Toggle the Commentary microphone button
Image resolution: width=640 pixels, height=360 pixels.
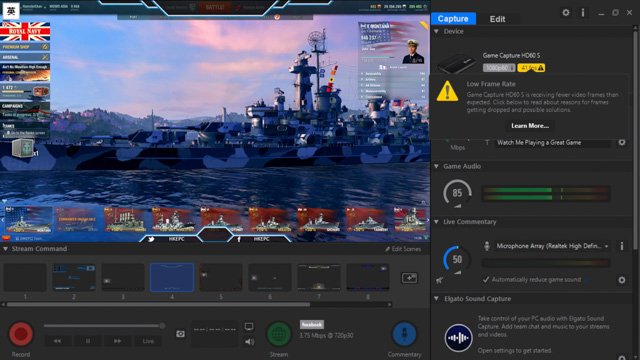[x=404, y=334]
